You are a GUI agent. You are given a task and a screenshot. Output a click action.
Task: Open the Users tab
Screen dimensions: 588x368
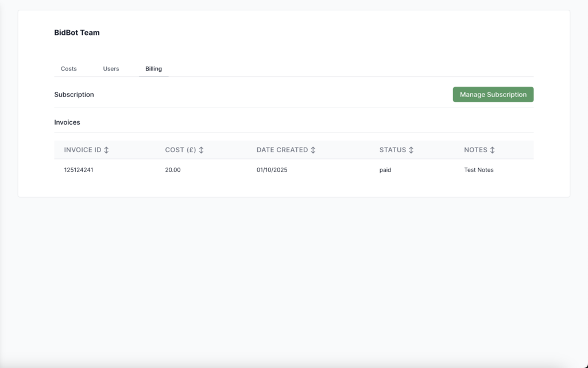click(111, 69)
